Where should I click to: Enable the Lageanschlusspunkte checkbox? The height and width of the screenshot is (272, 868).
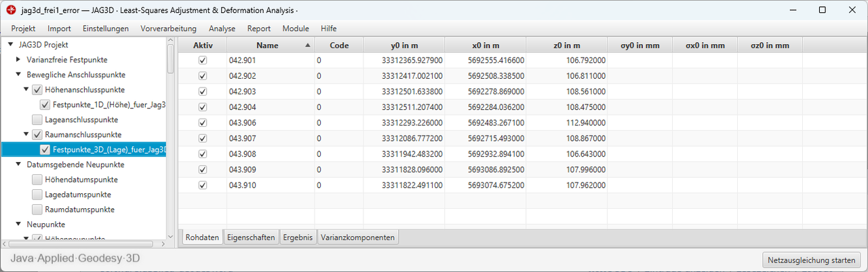click(x=37, y=119)
